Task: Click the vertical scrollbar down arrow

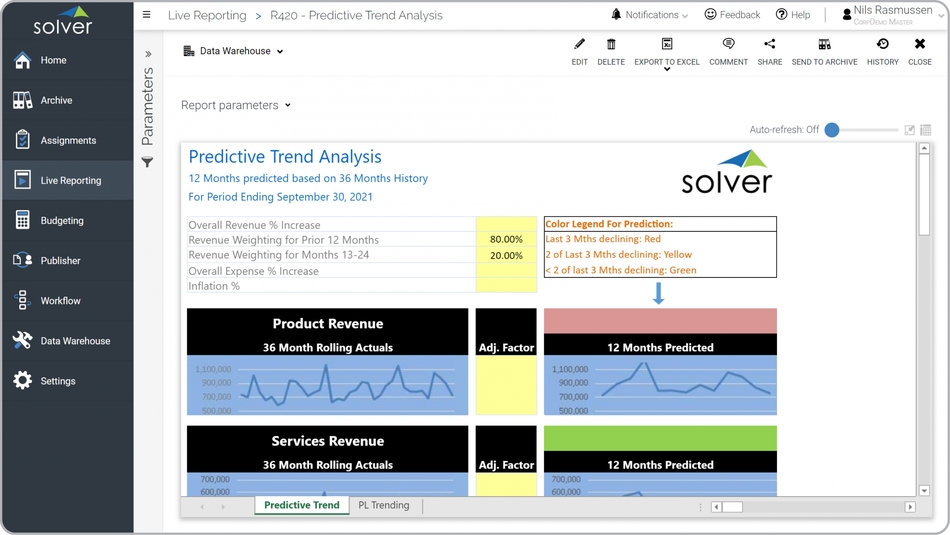Action: [924, 490]
